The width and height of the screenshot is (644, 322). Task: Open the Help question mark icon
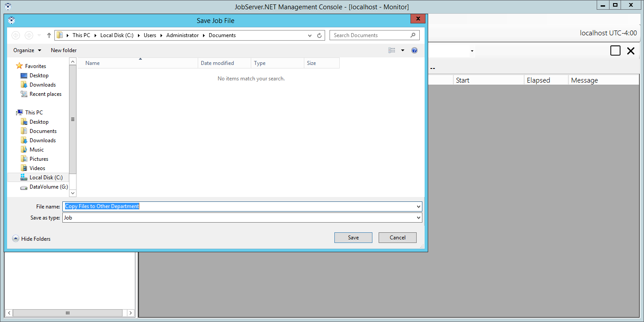(x=414, y=50)
